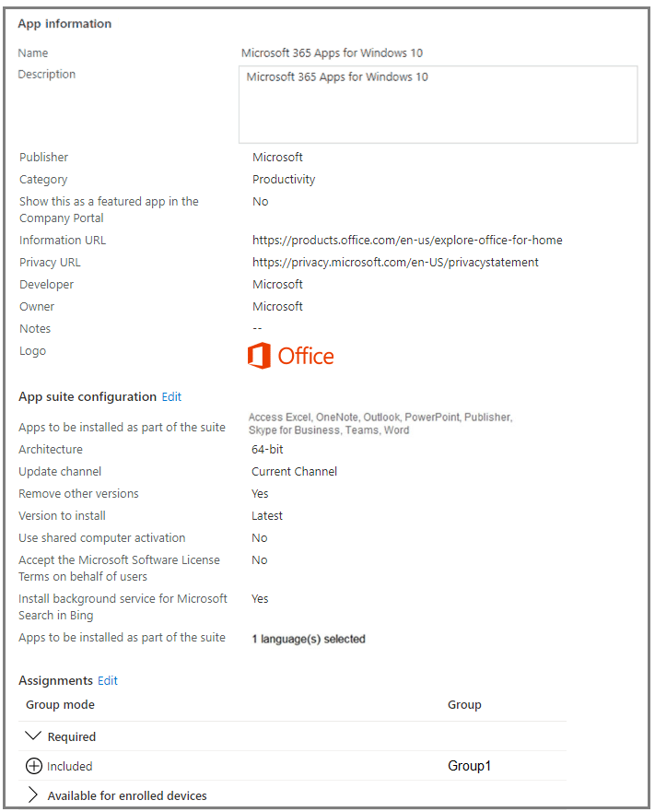Select the Group1 assignment entry

pos(469,766)
